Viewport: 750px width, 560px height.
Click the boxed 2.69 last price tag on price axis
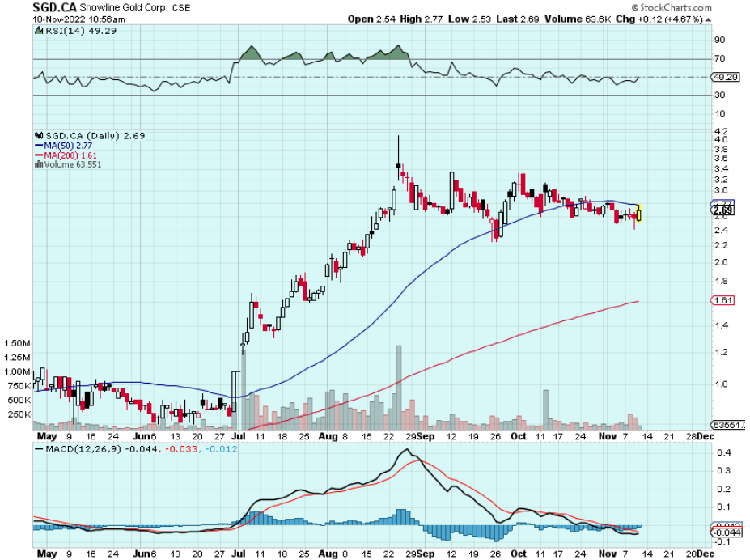pos(722,210)
